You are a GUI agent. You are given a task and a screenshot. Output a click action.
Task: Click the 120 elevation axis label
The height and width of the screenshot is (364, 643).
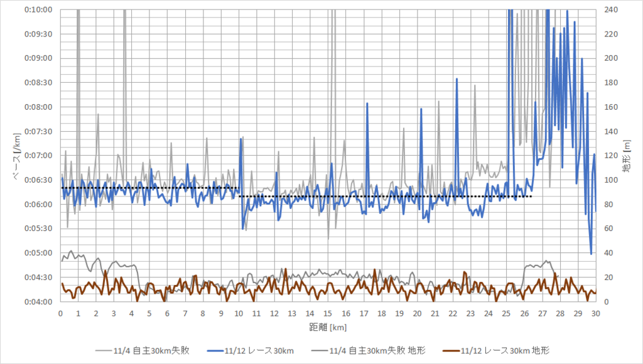(611, 156)
